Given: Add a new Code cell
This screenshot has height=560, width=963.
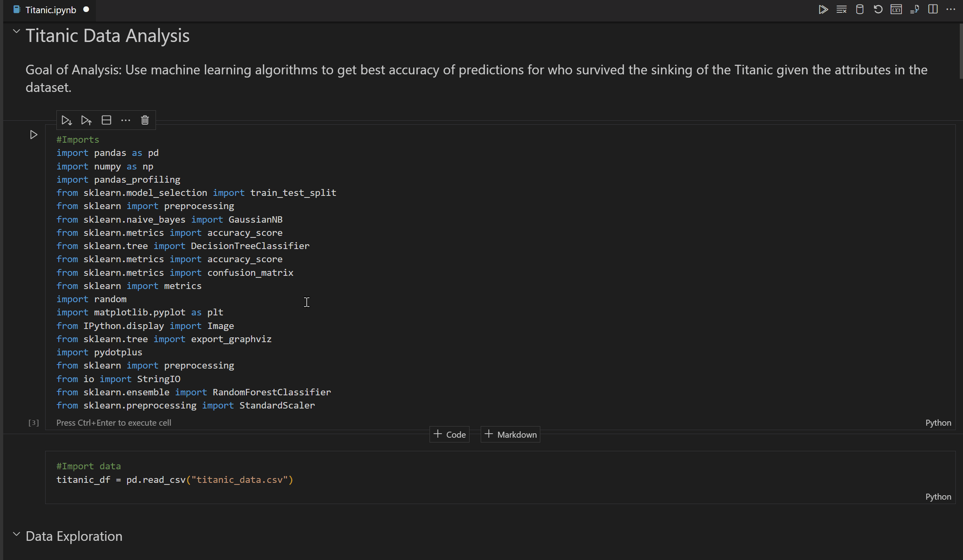Looking at the screenshot, I should click(x=449, y=434).
